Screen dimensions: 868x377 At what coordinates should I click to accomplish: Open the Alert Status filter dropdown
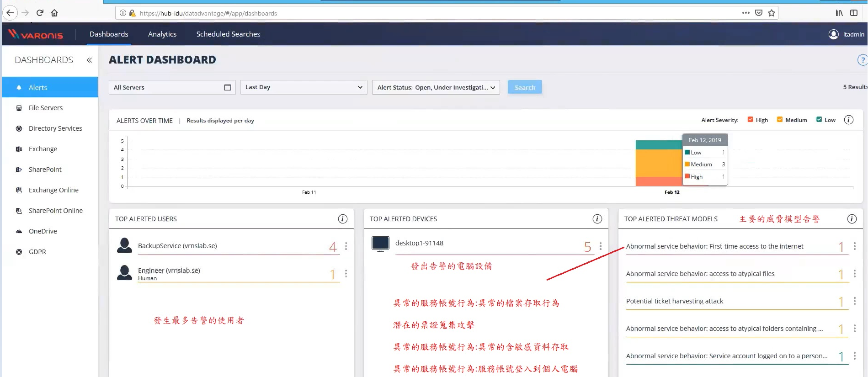coord(436,87)
